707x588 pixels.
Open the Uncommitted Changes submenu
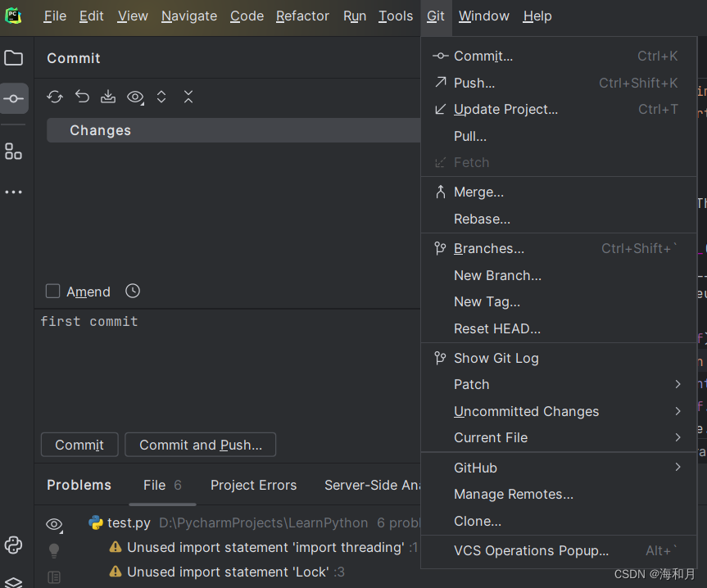coord(526,411)
